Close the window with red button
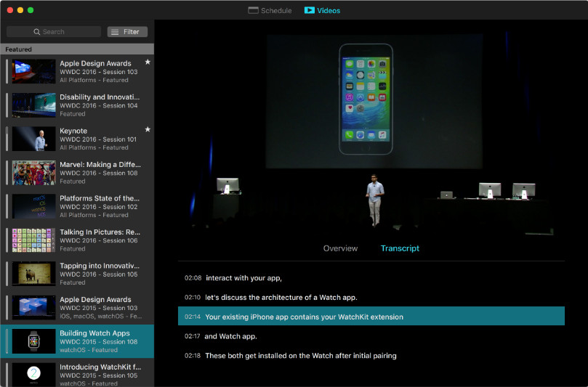Viewport: 588px width, 387px height. point(10,10)
